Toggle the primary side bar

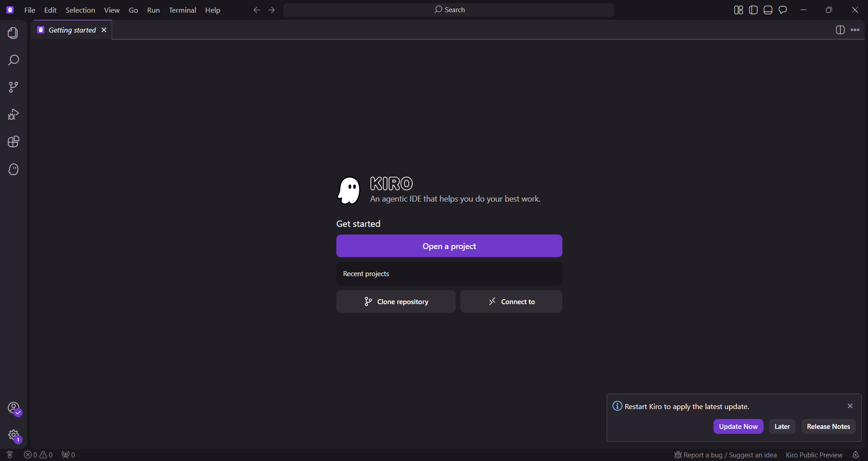[x=753, y=10]
